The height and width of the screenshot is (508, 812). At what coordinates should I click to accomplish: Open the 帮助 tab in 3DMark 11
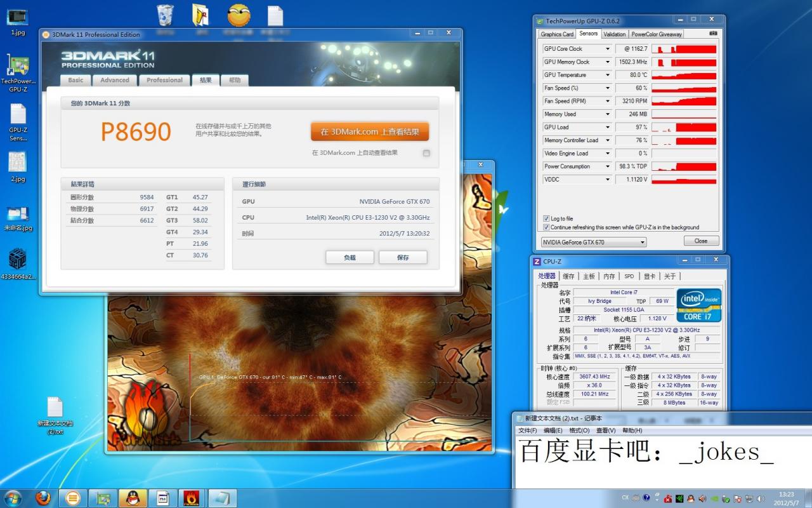click(x=235, y=80)
